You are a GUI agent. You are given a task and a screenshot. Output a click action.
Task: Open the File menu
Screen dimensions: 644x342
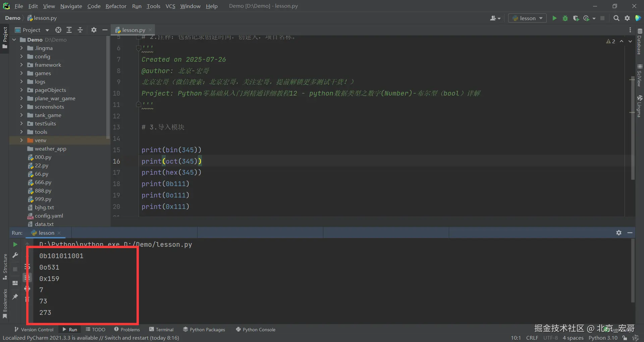tap(19, 6)
